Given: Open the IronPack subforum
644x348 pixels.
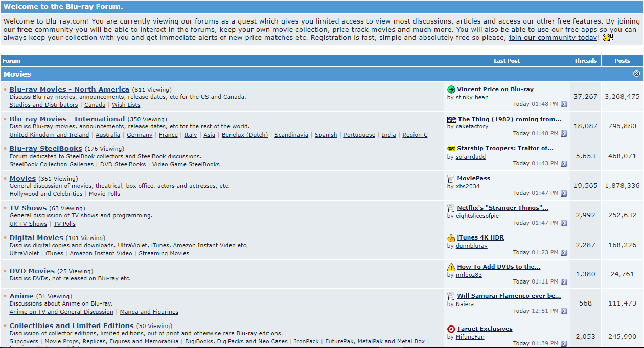Looking at the screenshot, I should point(306,341).
